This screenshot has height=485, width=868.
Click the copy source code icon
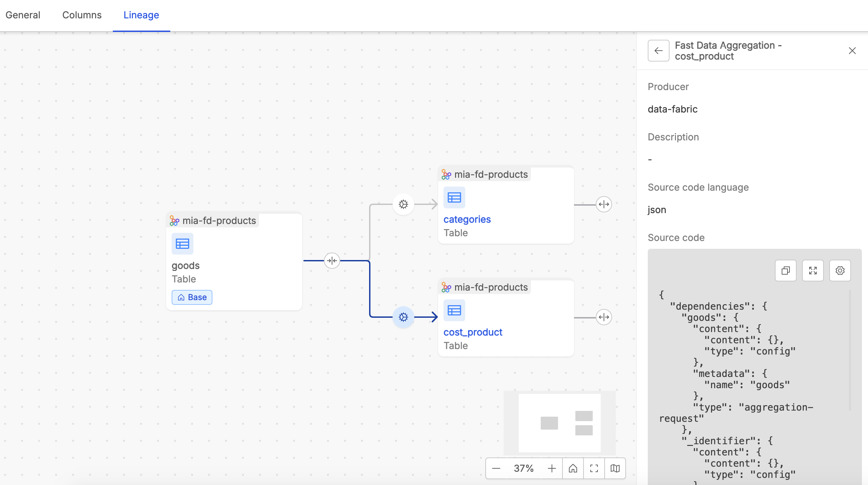[x=786, y=271]
